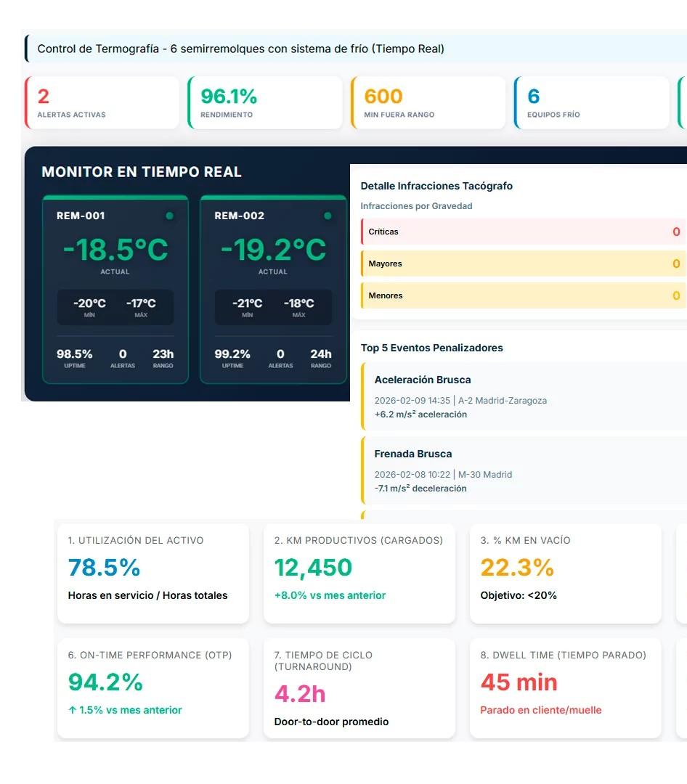Select the Rendimiento 96.1% card
The height and width of the screenshot is (784, 687).
click(x=265, y=102)
